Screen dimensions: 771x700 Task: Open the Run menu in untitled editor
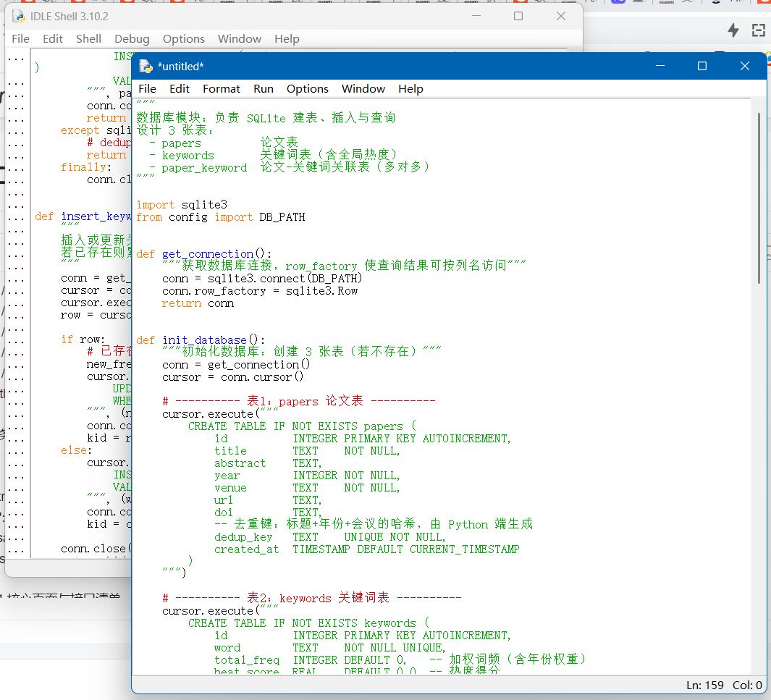pyautogui.click(x=264, y=89)
